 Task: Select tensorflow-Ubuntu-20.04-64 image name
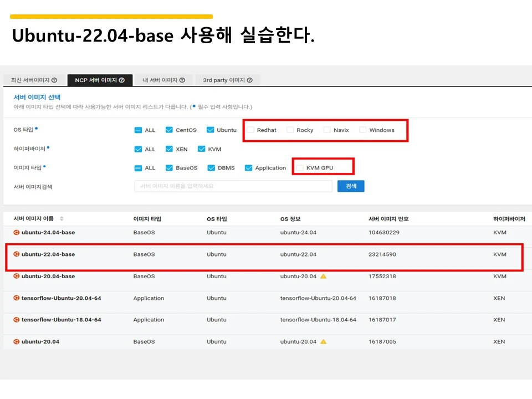click(x=62, y=298)
